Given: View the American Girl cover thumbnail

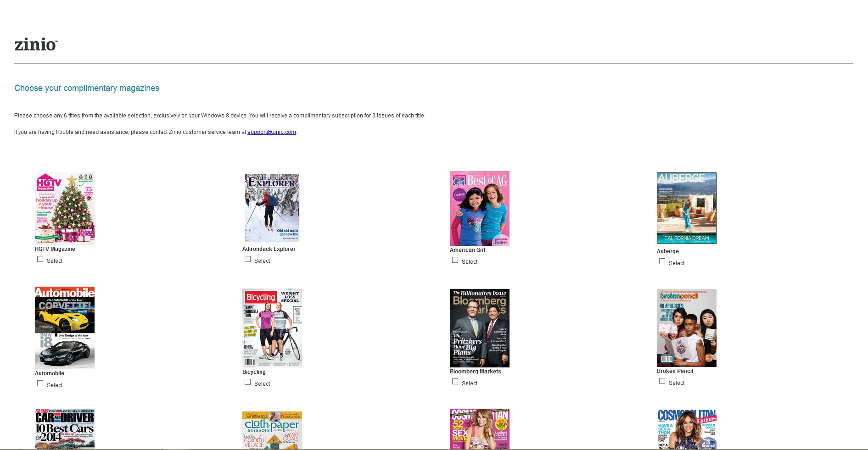Looking at the screenshot, I should tap(480, 208).
